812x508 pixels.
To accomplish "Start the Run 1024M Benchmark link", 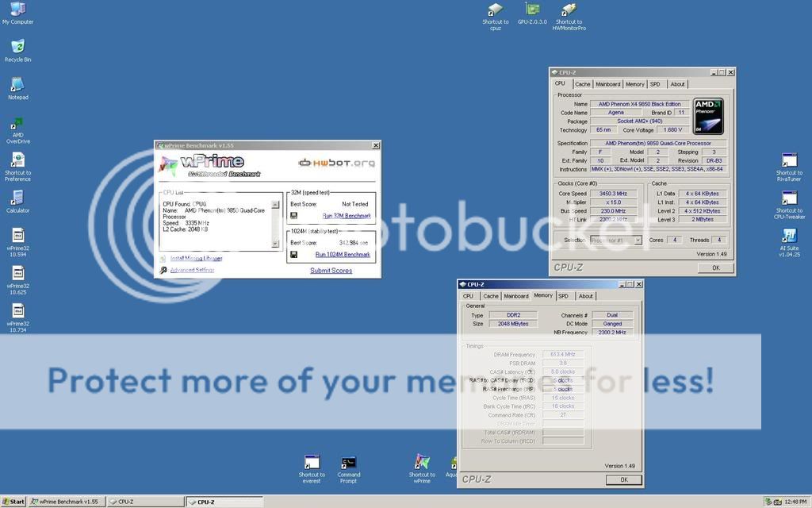I will 343,255.
